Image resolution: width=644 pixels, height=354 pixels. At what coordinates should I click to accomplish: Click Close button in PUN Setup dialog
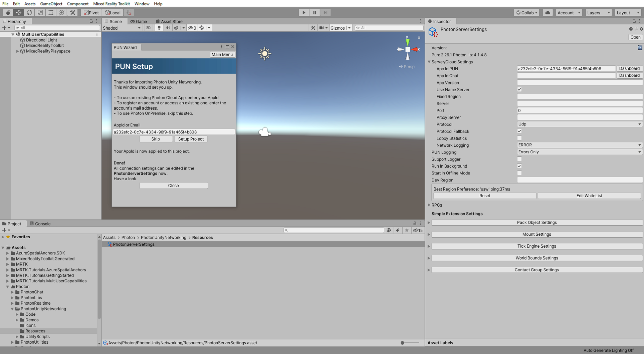point(174,186)
